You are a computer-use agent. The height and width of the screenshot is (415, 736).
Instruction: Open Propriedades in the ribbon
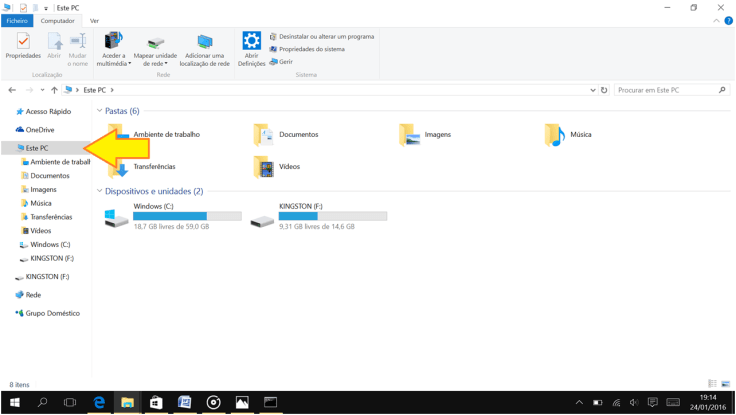point(23,46)
